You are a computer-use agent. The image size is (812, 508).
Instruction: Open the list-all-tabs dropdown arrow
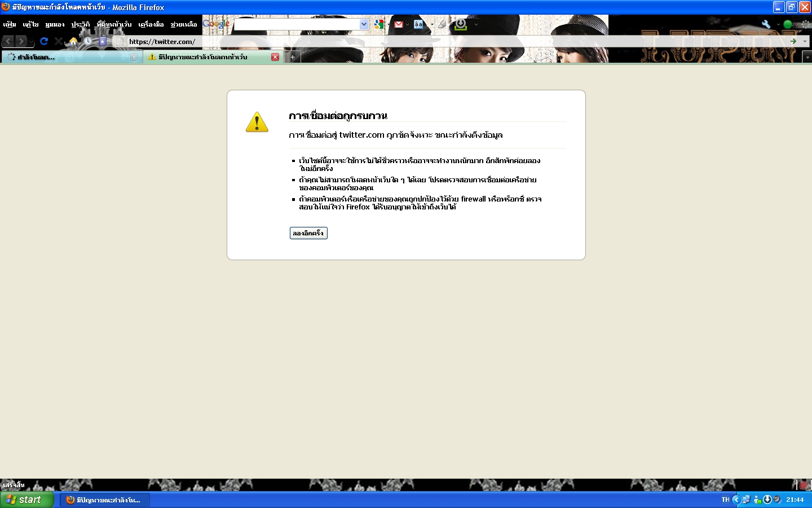[x=807, y=57]
